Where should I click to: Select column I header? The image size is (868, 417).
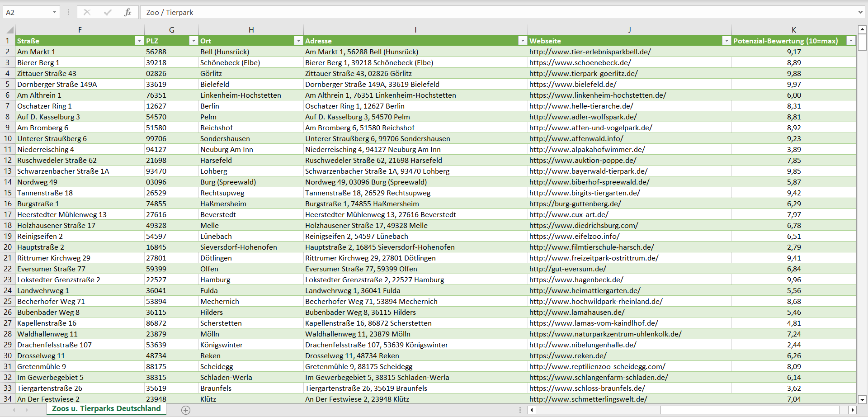click(415, 30)
